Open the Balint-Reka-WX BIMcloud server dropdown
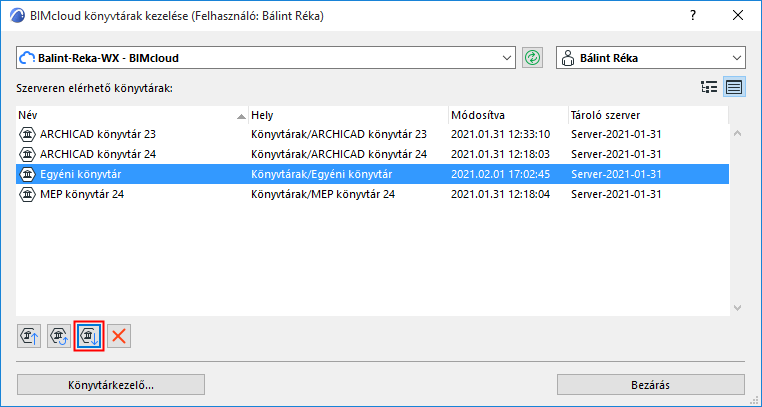Image resolution: width=762 pixels, height=407 pixels. tap(266, 58)
